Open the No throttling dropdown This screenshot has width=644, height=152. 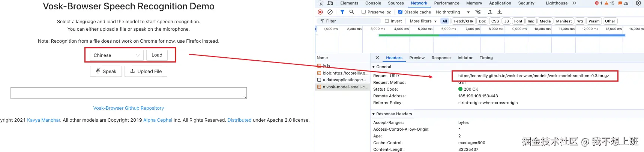pos(453,12)
